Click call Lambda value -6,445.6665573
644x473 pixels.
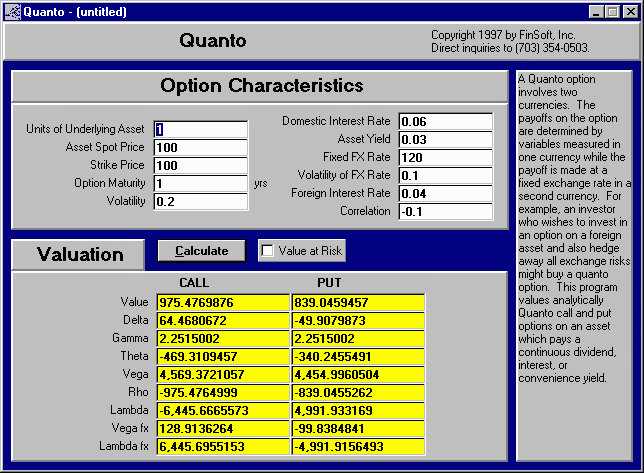[223, 411]
